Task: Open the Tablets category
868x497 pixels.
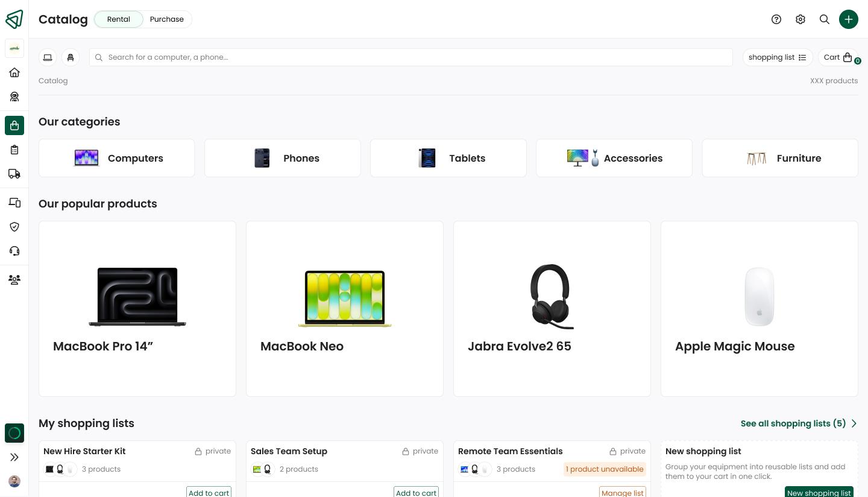Action: 448,158
